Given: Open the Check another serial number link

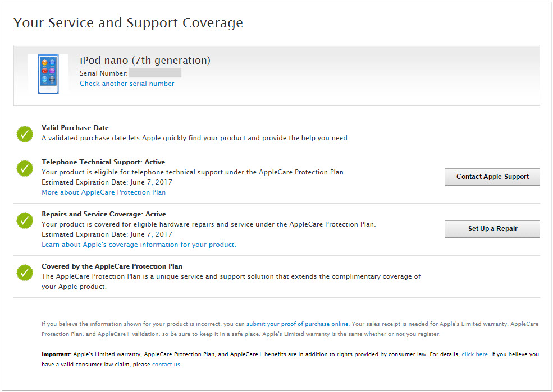Looking at the screenshot, I should pyautogui.click(x=127, y=84).
